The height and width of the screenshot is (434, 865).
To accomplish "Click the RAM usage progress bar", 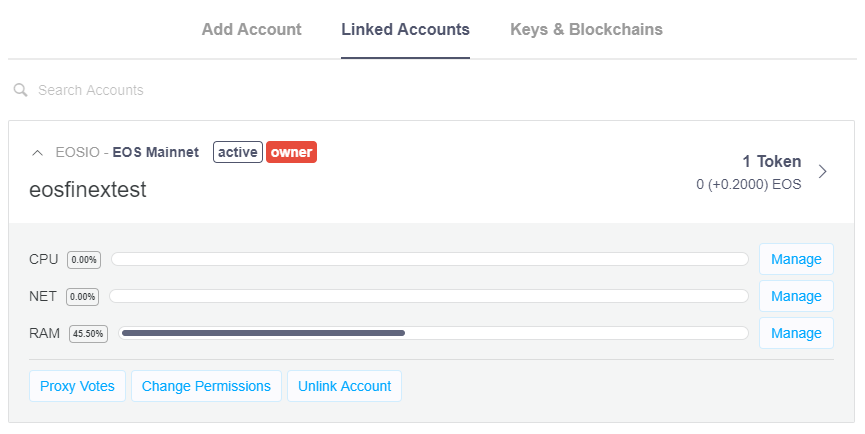I will pos(434,333).
